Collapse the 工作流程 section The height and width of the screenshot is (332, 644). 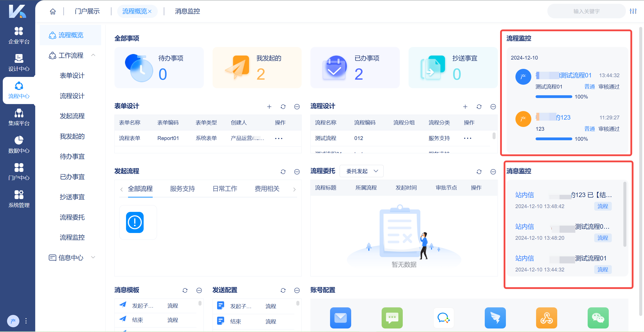93,55
